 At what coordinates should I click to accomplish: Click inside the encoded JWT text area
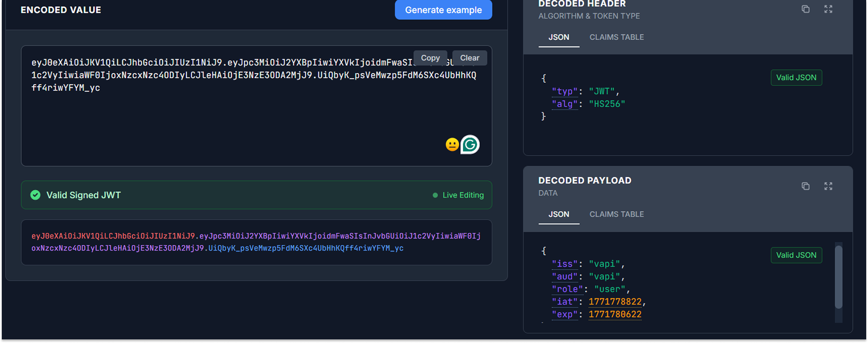coord(225,122)
